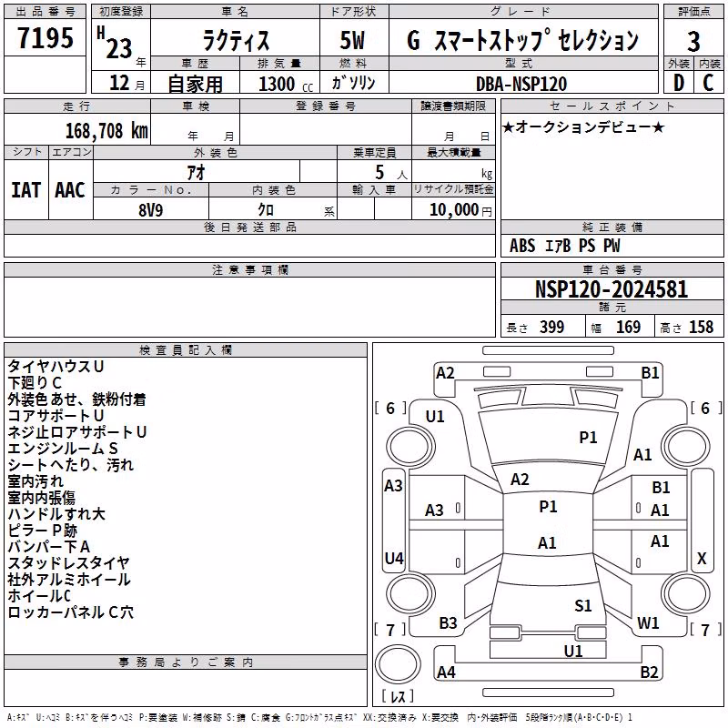Click the fuel type ガソリン
Screen dimensions: 728x728
353,83
